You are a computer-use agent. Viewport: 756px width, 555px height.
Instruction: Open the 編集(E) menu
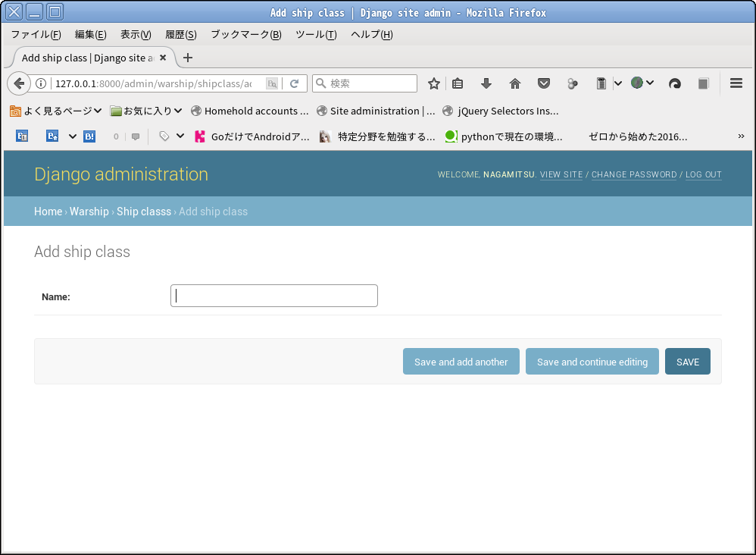tap(91, 34)
